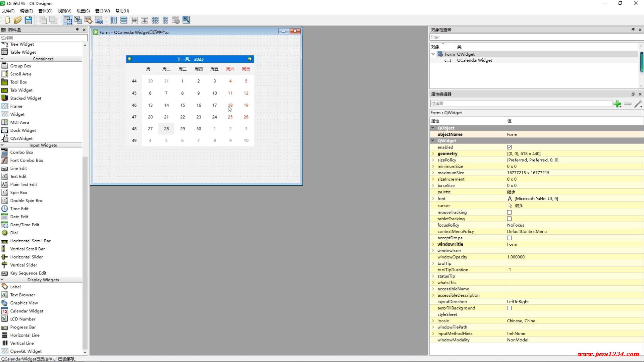Collapse the Form node in Object Inspector
Screen dimensions: 644x362
(433, 54)
